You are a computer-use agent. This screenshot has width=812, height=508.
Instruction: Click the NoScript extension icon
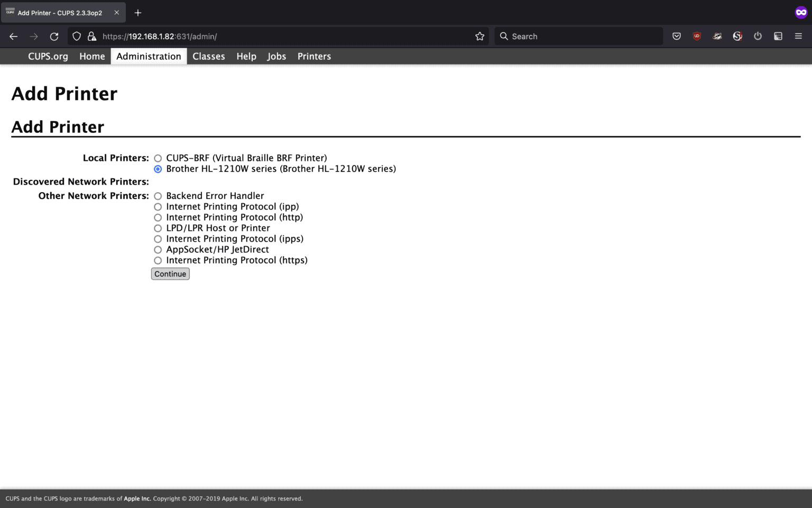(737, 37)
